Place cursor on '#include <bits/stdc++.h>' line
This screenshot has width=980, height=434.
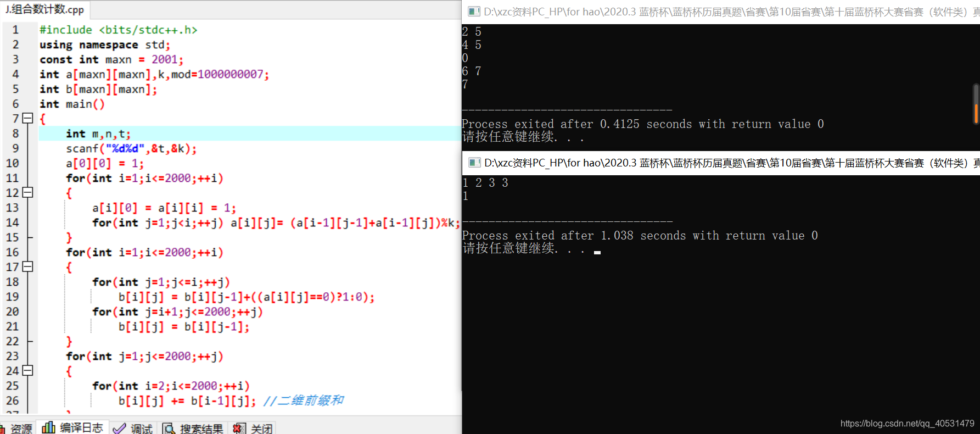[118, 30]
